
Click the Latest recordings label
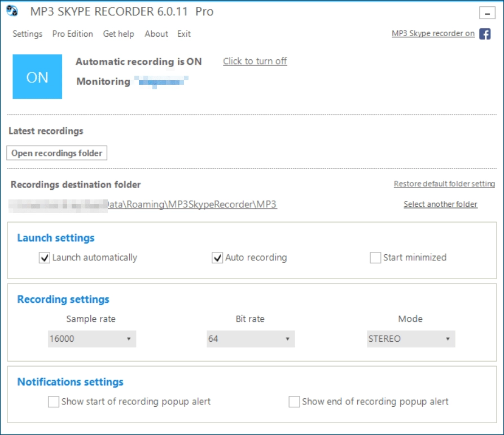tap(46, 131)
